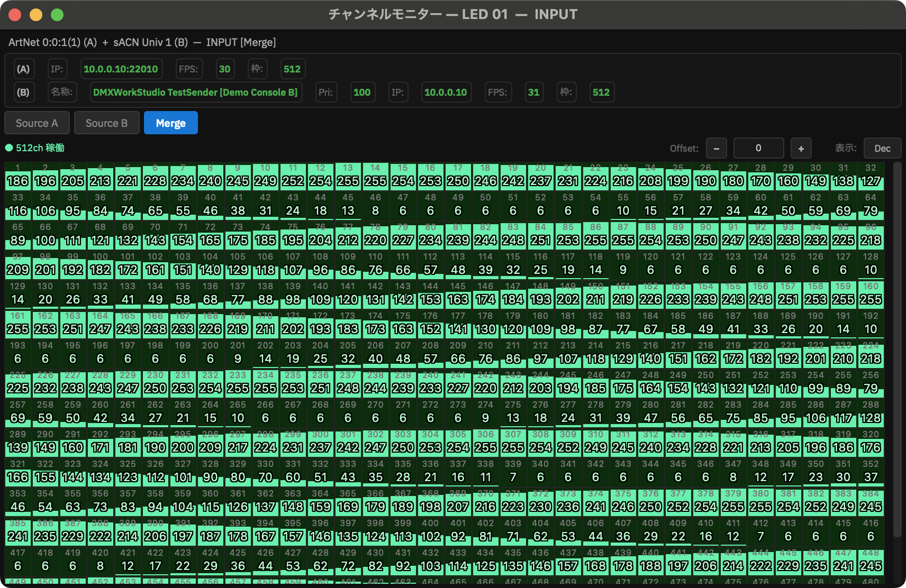The image size is (906, 588).
Task: Click the (A) source label
Action: coord(23,69)
